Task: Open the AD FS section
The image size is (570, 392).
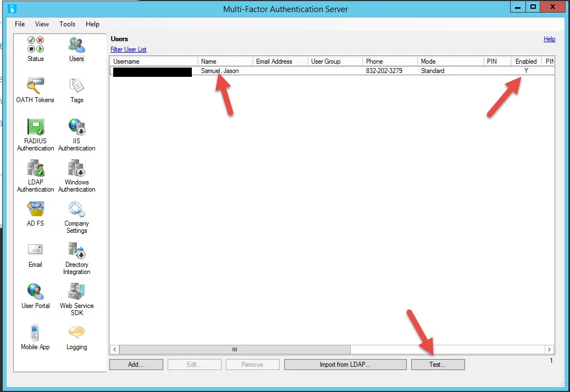Action: tap(35, 214)
